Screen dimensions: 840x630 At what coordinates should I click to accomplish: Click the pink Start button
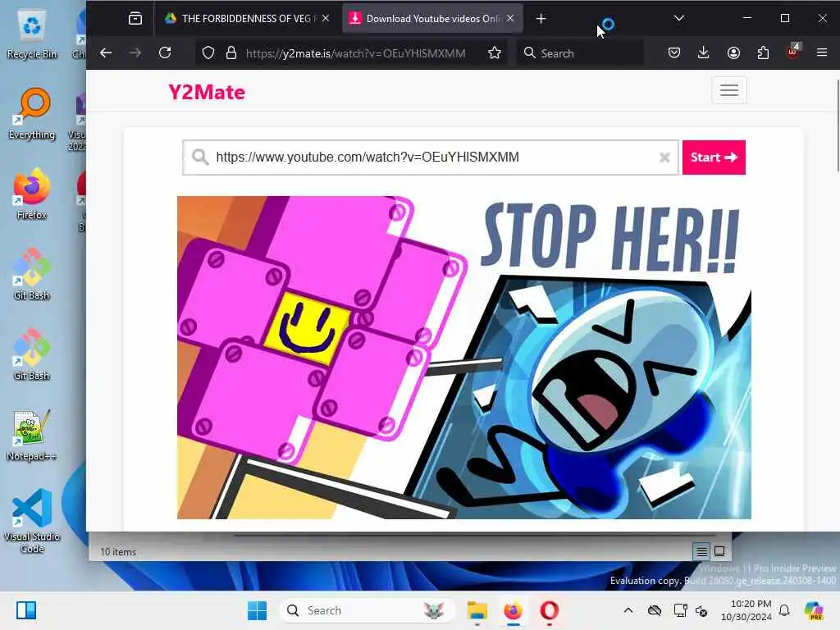coord(714,157)
